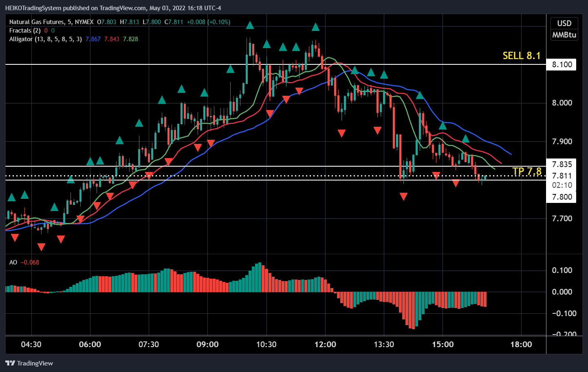The height and width of the screenshot is (372, 588).
Task: Click the yellow TP 7.8 annotation
Action: 527,171
